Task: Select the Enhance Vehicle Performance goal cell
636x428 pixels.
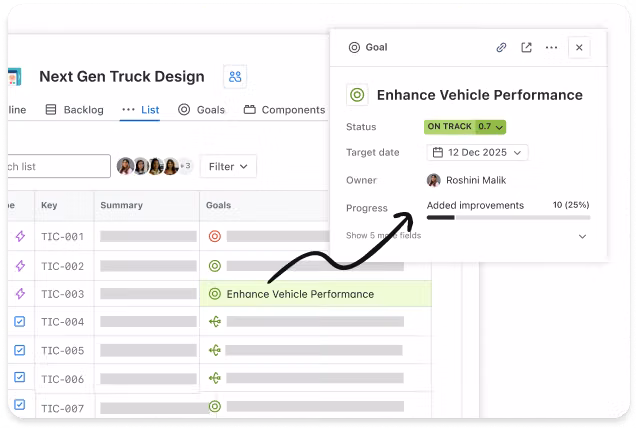Action: tap(300, 294)
